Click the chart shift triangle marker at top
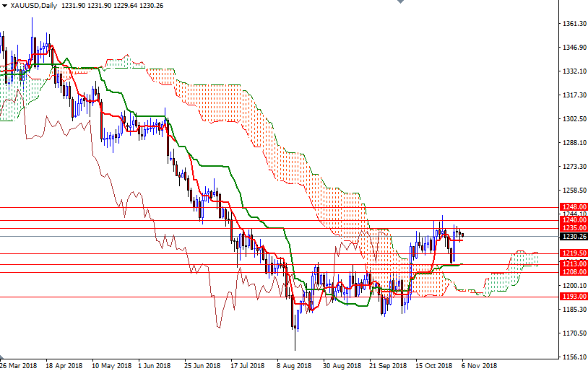This screenshot has width=588, height=371. click(x=399, y=3)
